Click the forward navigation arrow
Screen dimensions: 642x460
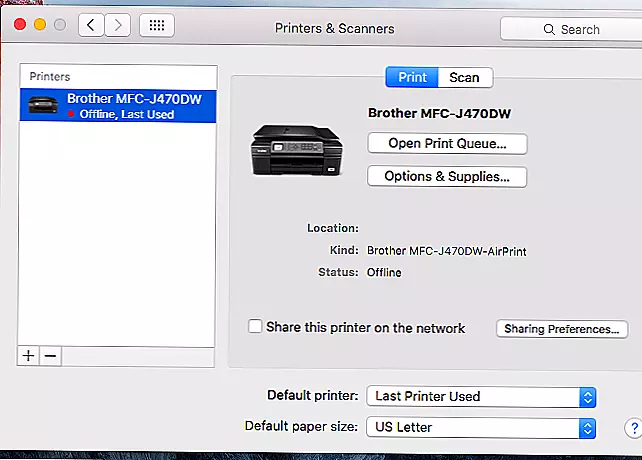[x=118, y=25]
